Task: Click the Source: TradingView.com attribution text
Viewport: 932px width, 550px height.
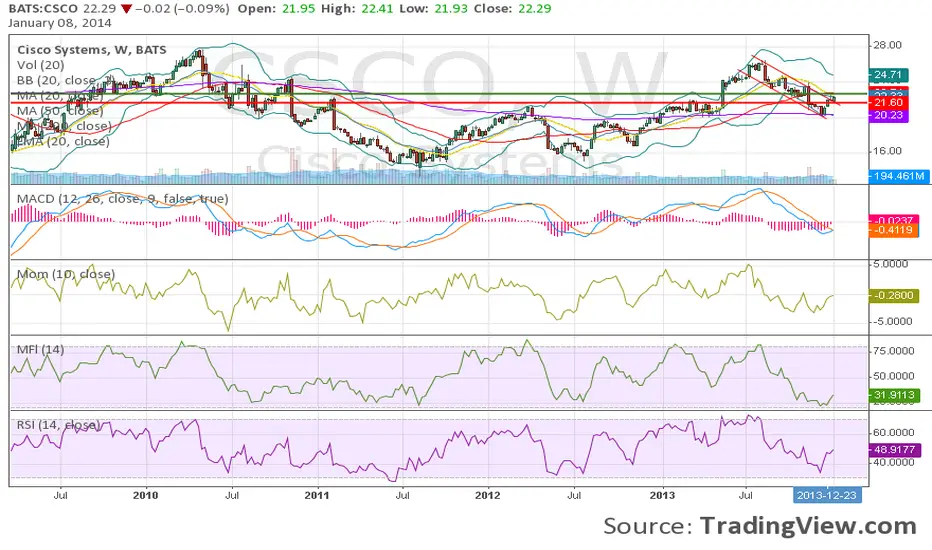Action: pos(760,526)
